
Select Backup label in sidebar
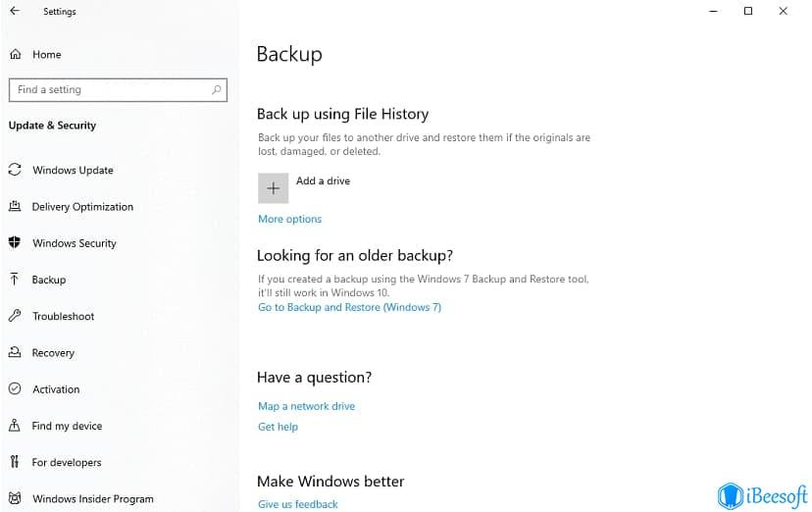coord(49,280)
